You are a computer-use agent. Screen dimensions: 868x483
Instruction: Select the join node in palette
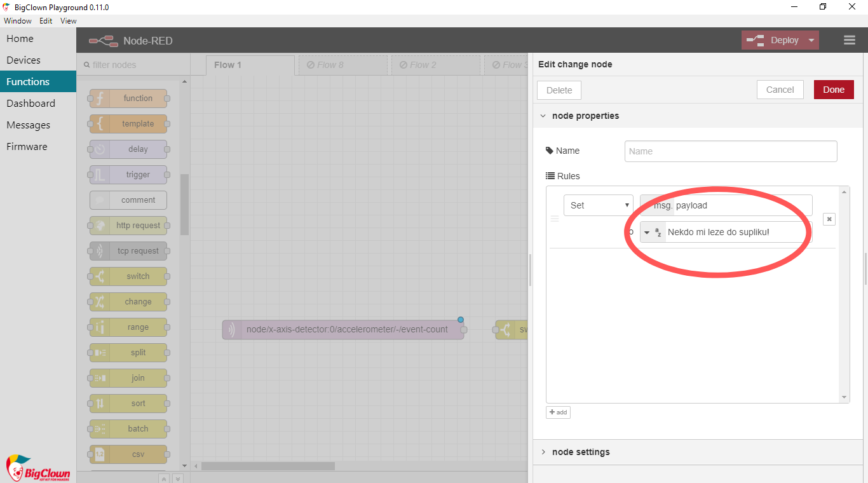128,378
